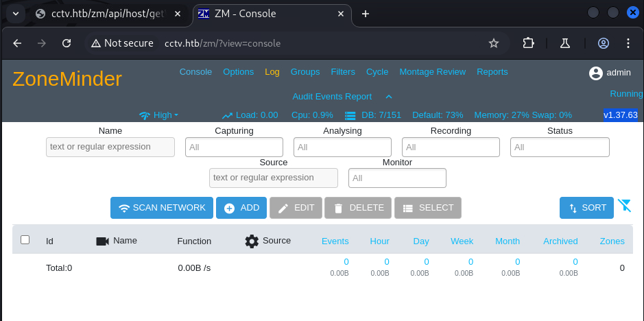
Task: Bookmark this page with star icon
Action: (493, 43)
